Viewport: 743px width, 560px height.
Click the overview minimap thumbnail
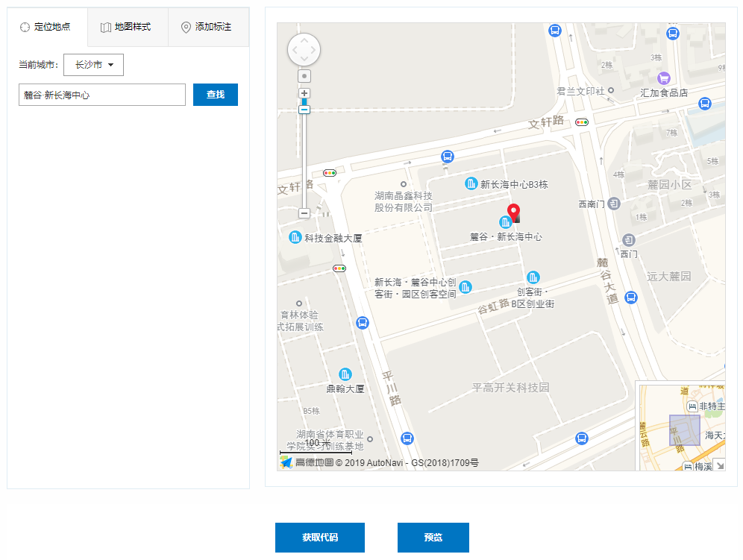pos(680,427)
